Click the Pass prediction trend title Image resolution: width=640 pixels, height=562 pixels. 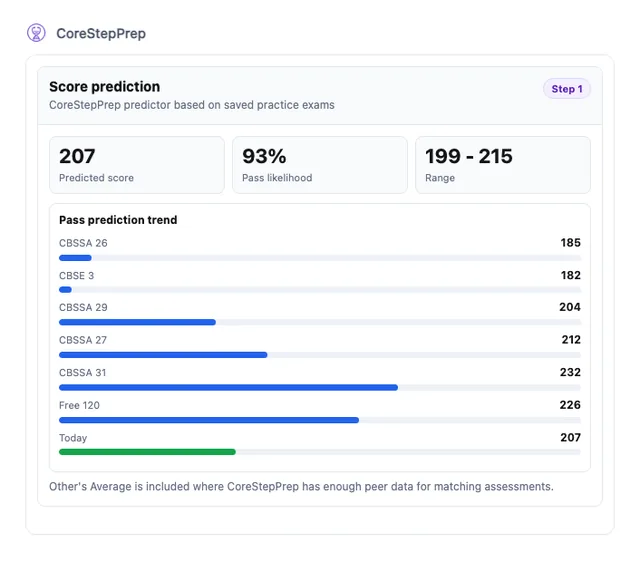118,220
